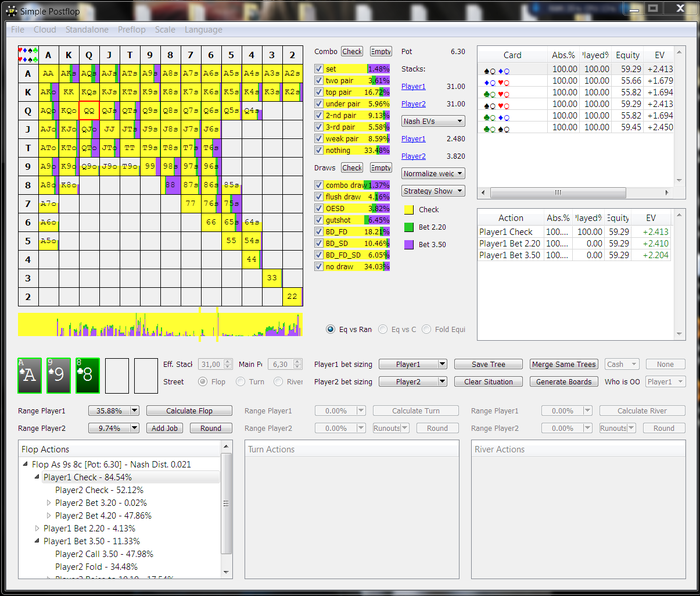The width and height of the screenshot is (700, 596).
Task: Click the empty turn card slot
Action: pos(117,375)
